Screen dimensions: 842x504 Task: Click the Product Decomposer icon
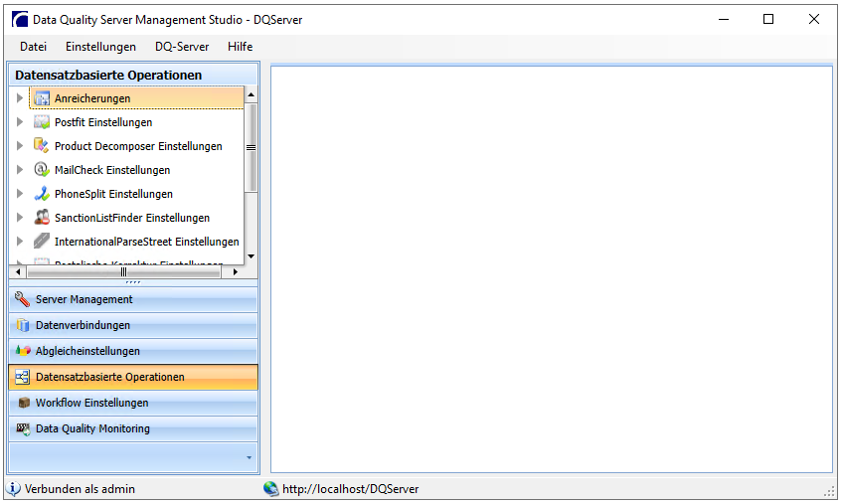coord(42,145)
